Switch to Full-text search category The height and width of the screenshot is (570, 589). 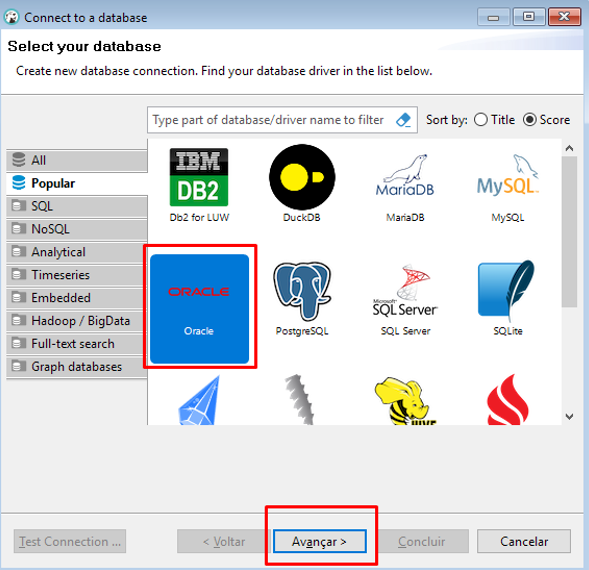(x=77, y=344)
